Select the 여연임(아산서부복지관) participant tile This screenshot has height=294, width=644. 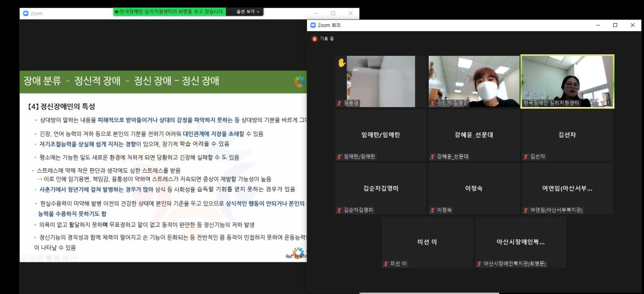[567, 189]
